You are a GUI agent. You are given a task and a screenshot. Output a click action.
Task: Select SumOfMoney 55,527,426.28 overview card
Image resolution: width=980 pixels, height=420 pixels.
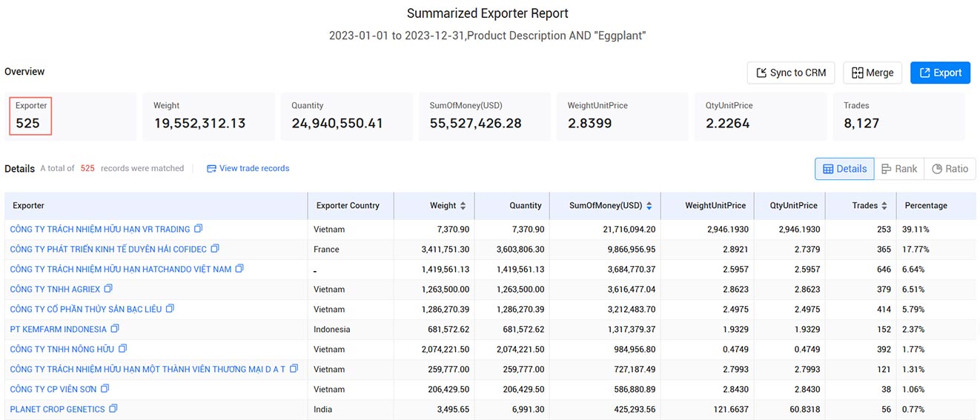(486, 116)
